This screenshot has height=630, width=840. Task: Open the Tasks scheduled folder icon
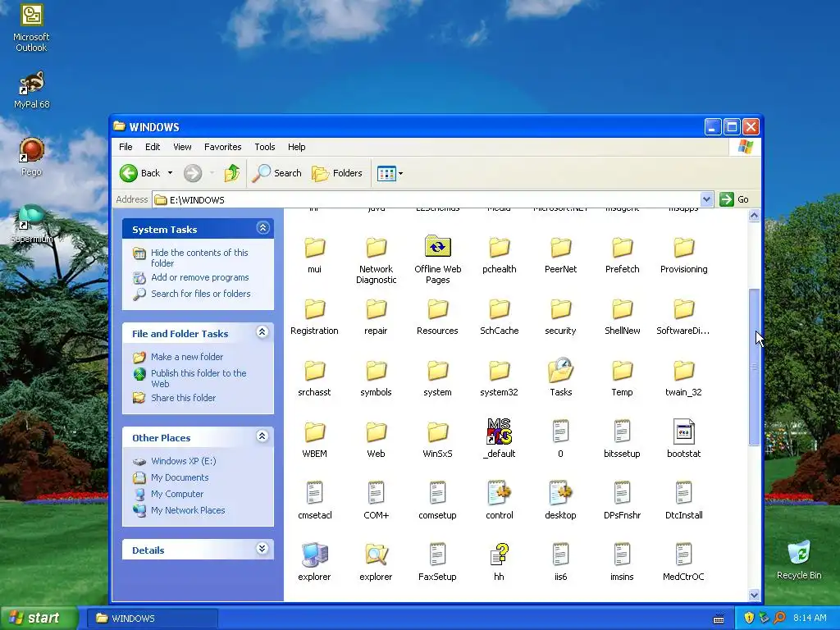tap(560, 370)
